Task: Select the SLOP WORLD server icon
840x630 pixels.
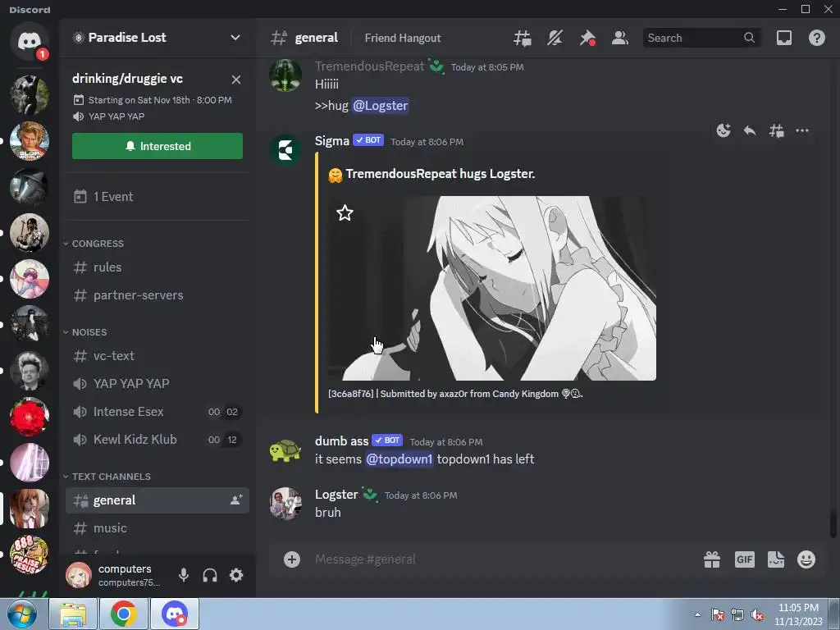Action: click(x=30, y=141)
